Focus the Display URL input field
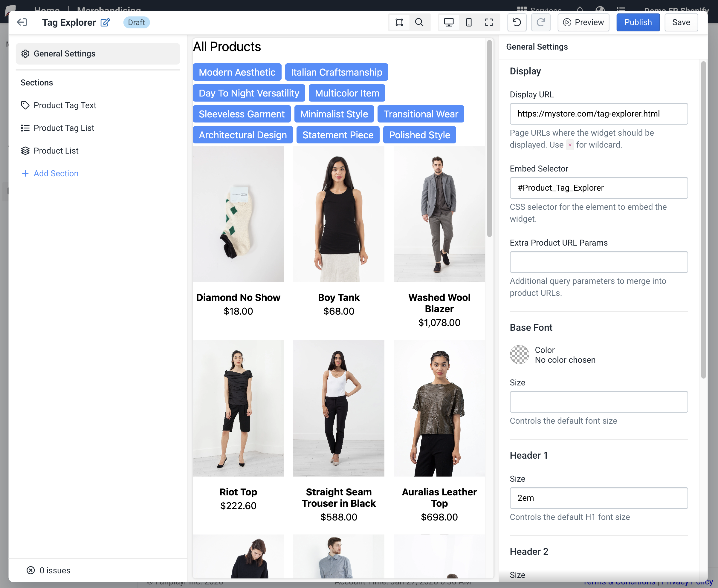The height and width of the screenshot is (588, 718). [599, 114]
